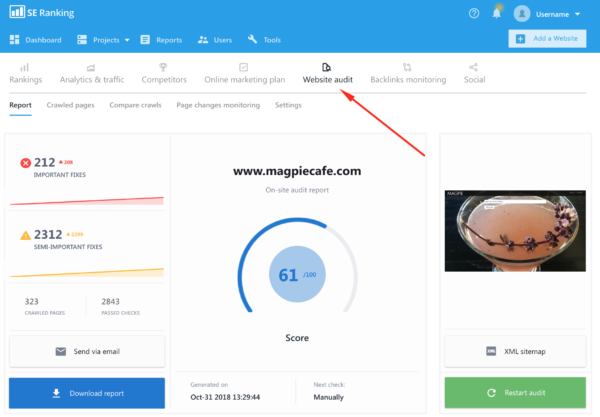
Task: Switch to Online marketing plan tab
Action: click(245, 80)
